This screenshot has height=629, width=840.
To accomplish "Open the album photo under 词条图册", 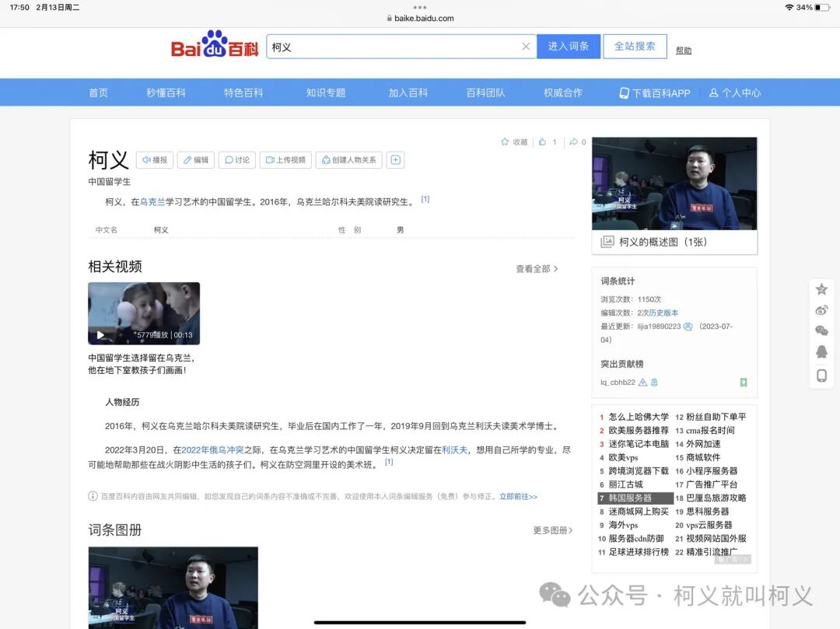I will click(173, 587).
